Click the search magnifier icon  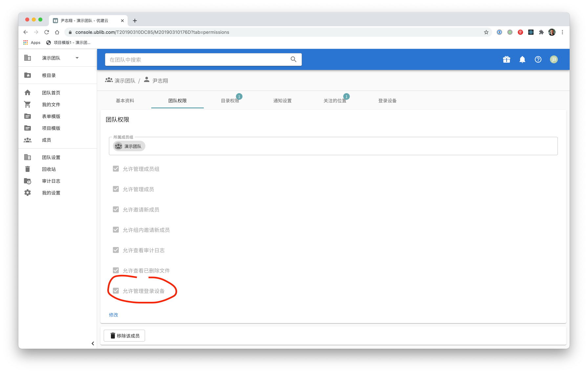click(293, 59)
